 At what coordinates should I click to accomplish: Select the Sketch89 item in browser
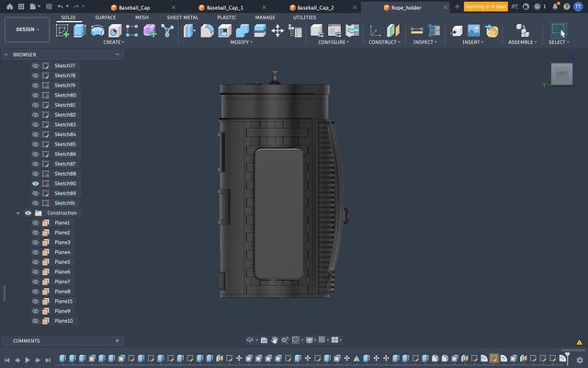coord(65,193)
